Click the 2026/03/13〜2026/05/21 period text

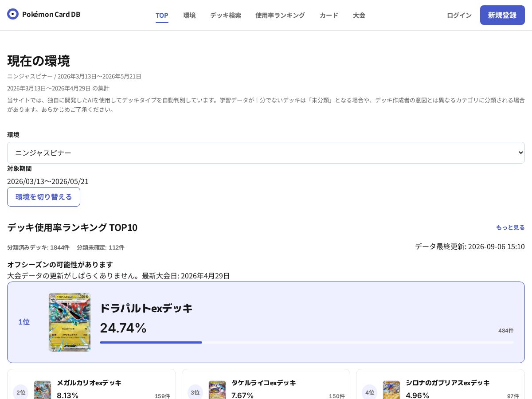(48, 181)
